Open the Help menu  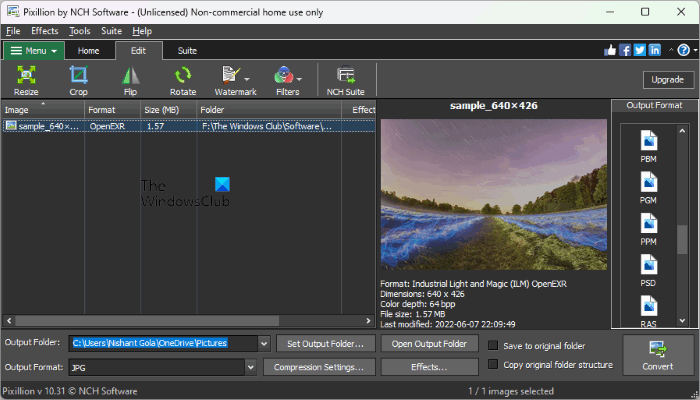(x=142, y=31)
